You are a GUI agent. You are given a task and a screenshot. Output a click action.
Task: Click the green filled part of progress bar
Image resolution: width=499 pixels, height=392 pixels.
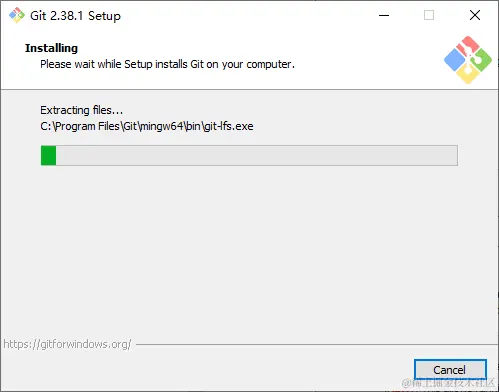[49, 155]
